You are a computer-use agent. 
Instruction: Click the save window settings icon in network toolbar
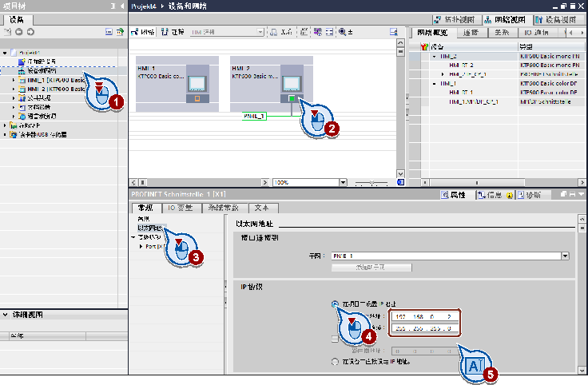click(393, 32)
